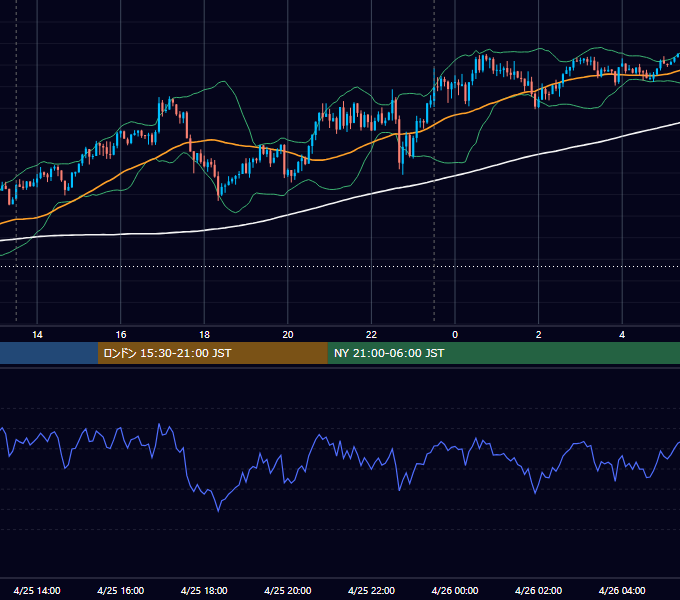Click the 4/26 00:00 date label
The image size is (680, 600).
[x=455, y=590]
